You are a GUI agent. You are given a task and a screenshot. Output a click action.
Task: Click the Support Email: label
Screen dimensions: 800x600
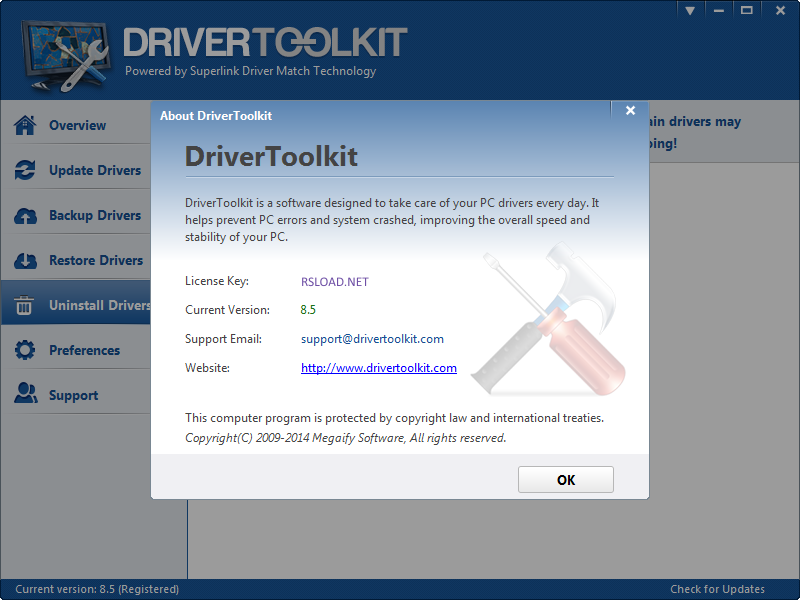[223, 339]
